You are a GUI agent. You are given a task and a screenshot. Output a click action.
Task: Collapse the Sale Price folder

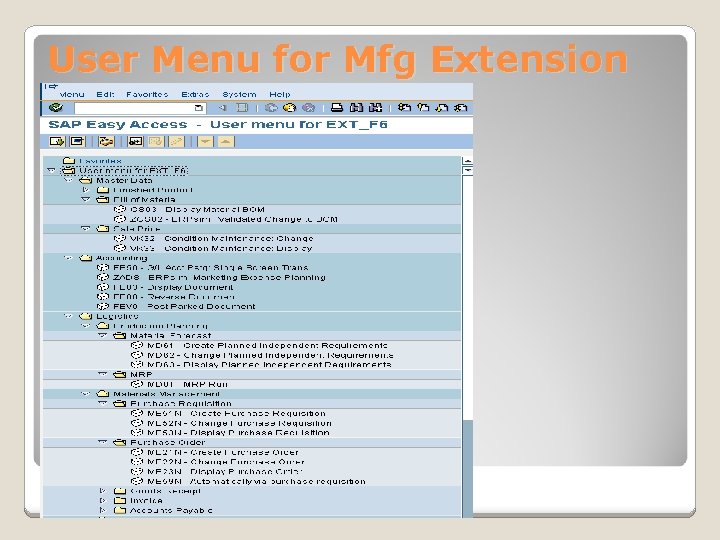(x=85, y=228)
